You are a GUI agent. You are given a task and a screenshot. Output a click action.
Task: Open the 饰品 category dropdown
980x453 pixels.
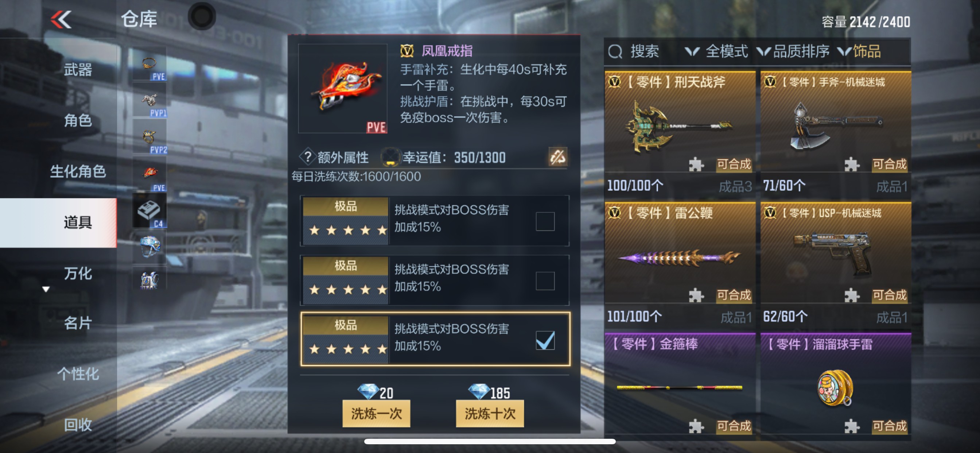point(859,51)
